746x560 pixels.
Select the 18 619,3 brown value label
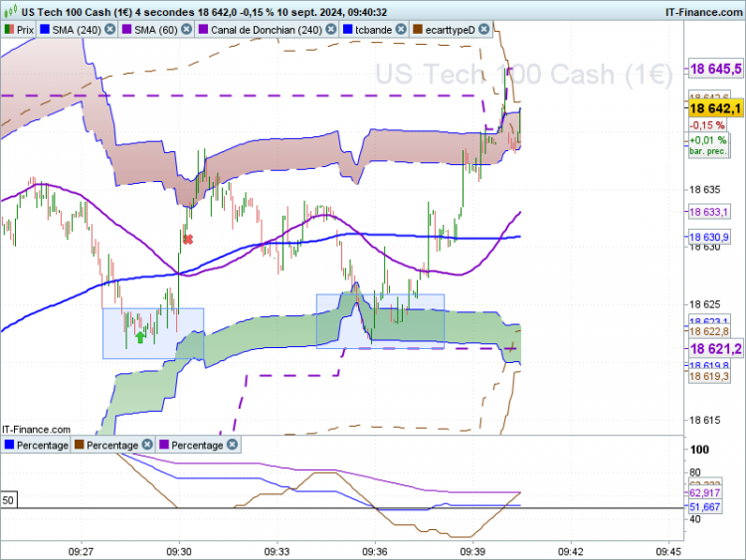coord(709,376)
